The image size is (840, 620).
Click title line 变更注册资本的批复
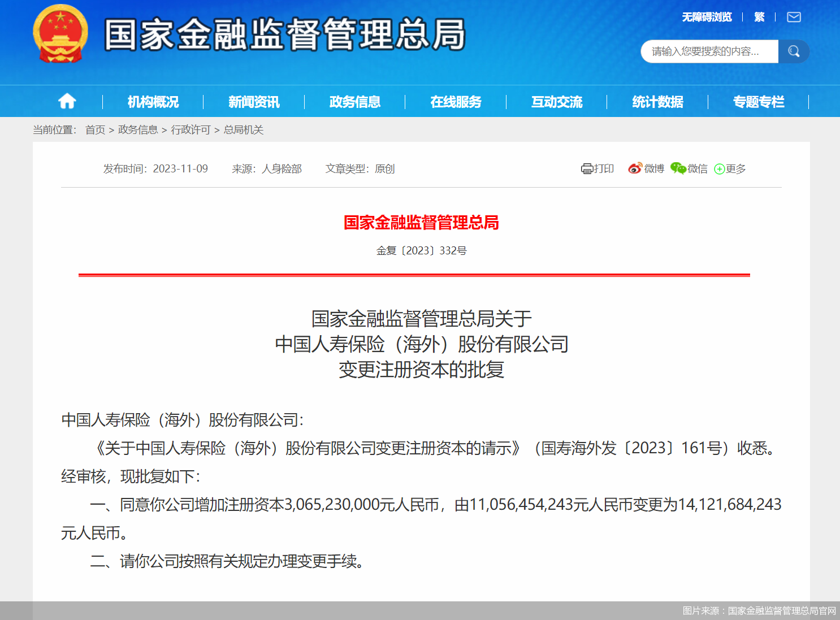point(422,370)
